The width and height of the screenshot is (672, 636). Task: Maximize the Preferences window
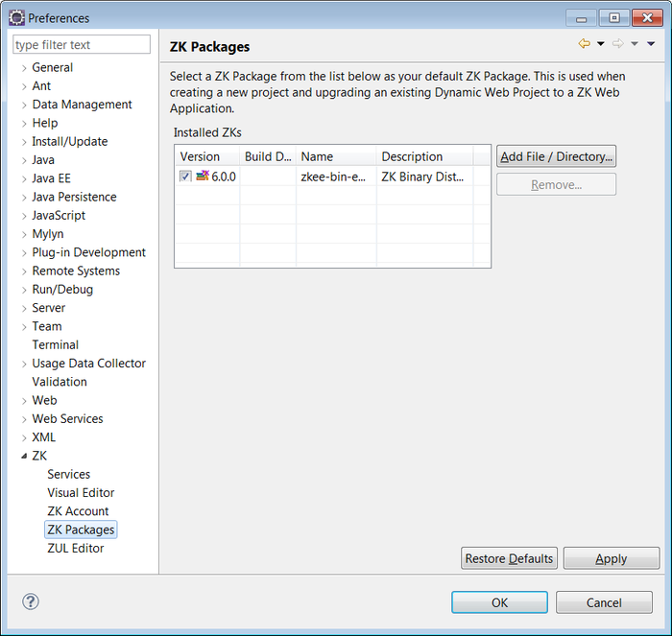(x=613, y=18)
